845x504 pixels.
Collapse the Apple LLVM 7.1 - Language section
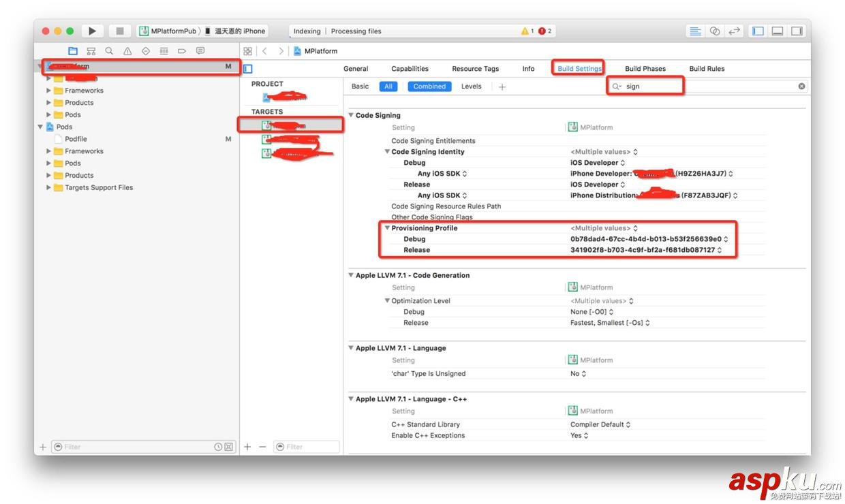click(351, 348)
